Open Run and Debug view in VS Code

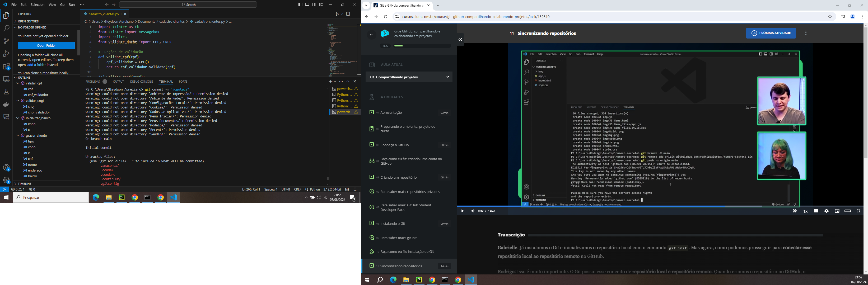click(6, 54)
